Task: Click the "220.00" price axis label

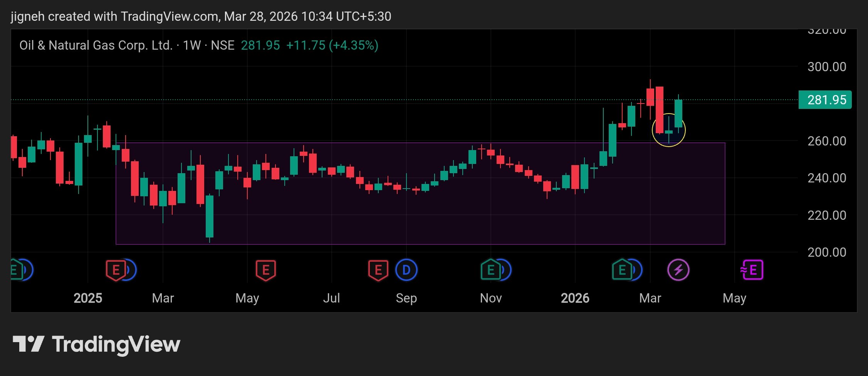Action: [x=827, y=215]
